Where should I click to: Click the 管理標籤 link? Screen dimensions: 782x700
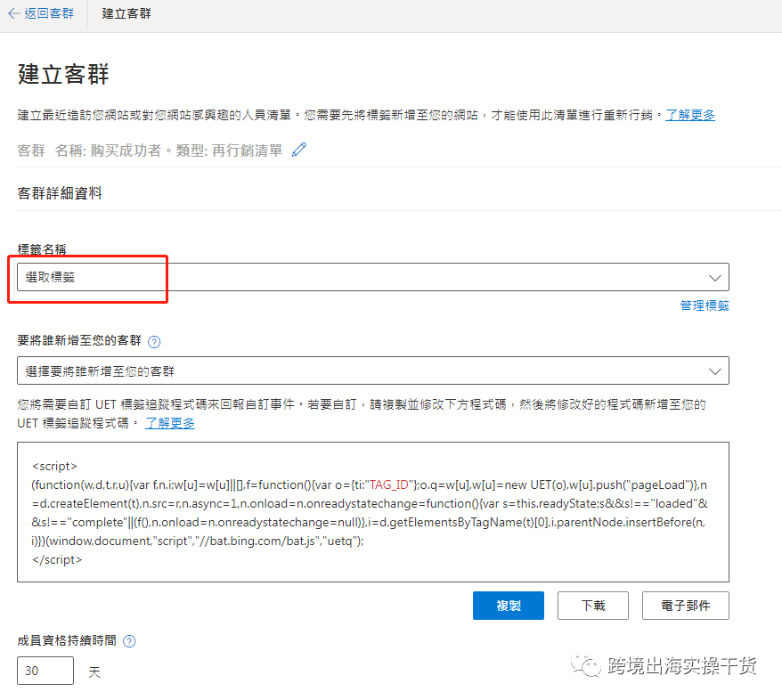(x=705, y=305)
